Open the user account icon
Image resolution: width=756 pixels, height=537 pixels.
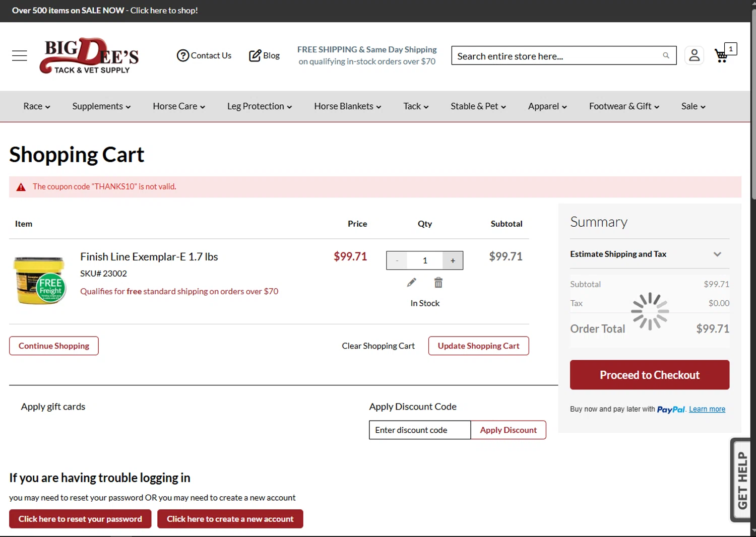coord(694,55)
